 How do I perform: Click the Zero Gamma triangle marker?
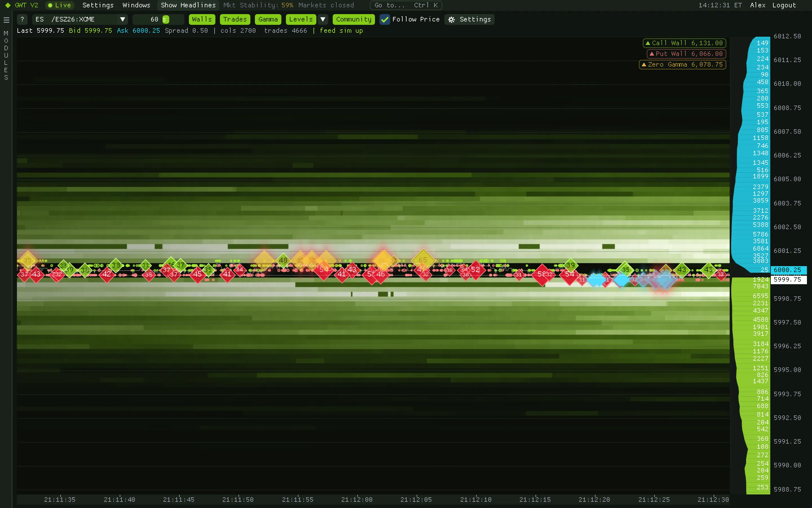coord(644,65)
